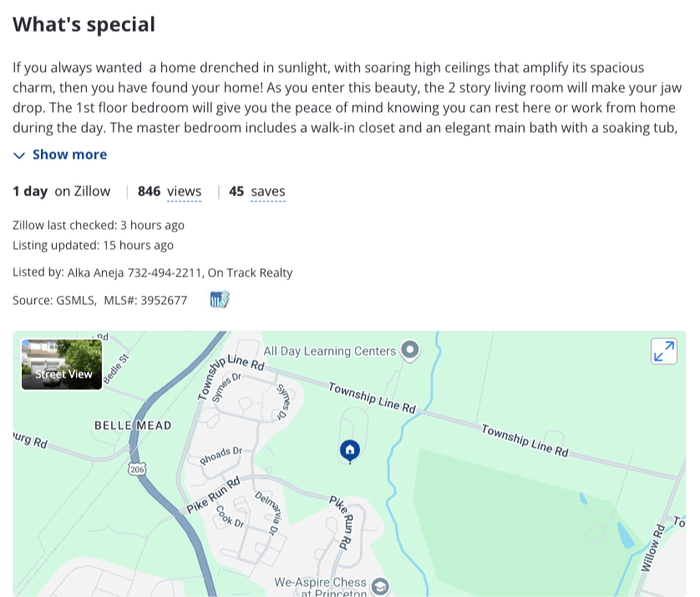700x597 pixels.
Task: Click the underlined views label
Action: tap(184, 191)
